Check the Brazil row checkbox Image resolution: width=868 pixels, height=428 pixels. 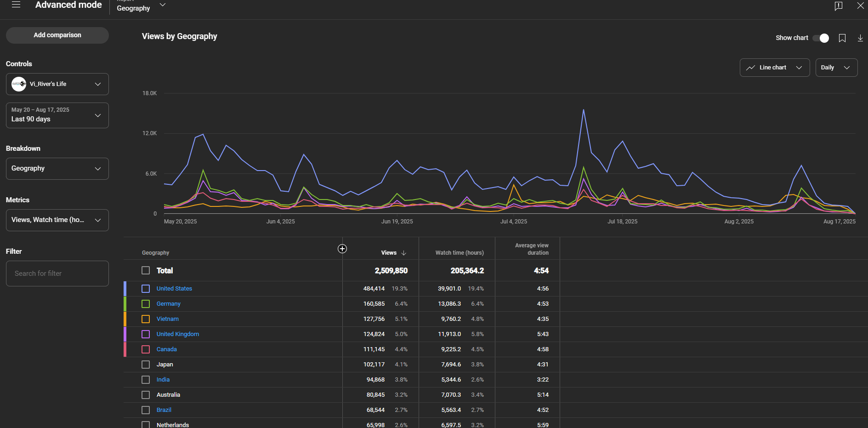146,410
